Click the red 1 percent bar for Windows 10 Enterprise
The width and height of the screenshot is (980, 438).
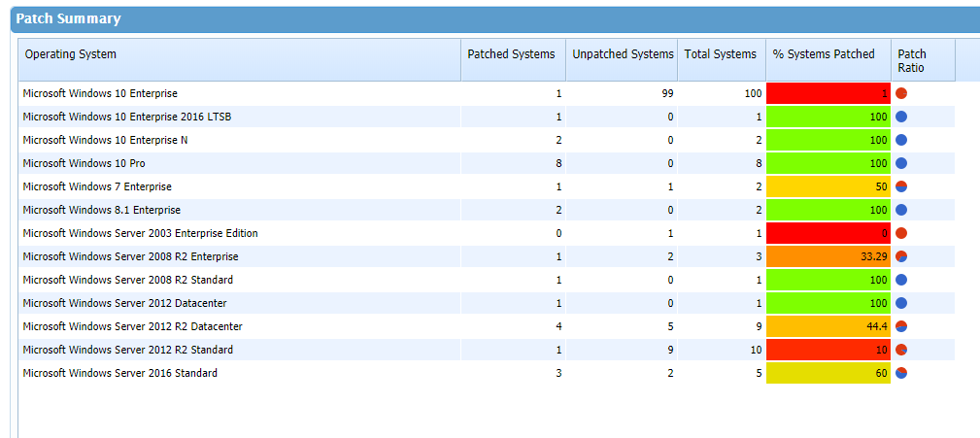point(828,94)
